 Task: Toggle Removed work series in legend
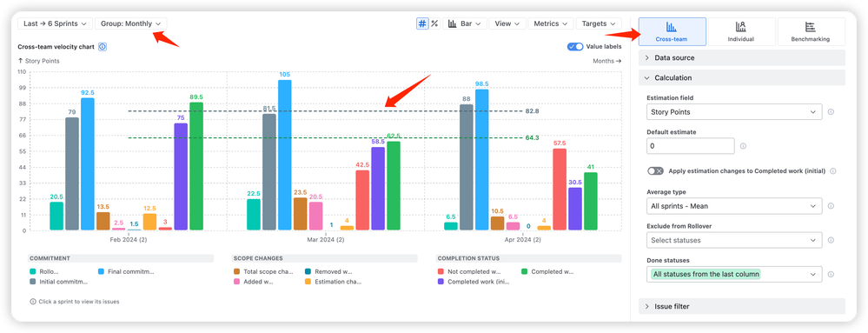tap(328, 271)
